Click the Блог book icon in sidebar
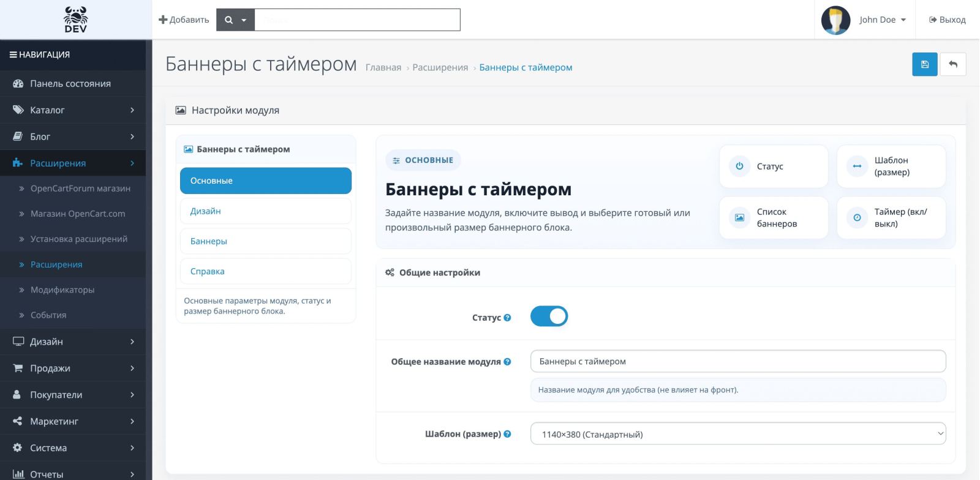980x480 pixels. coord(18,137)
